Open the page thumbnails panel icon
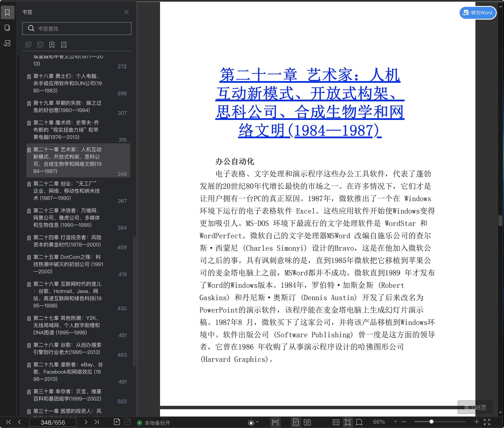The image size is (504, 428). 7,28
